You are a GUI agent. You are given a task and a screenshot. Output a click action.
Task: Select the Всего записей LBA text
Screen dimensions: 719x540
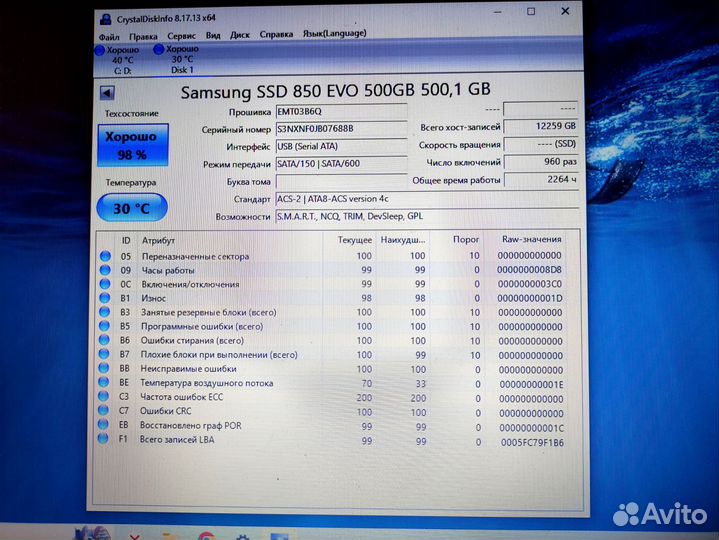(x=177, y=440)
